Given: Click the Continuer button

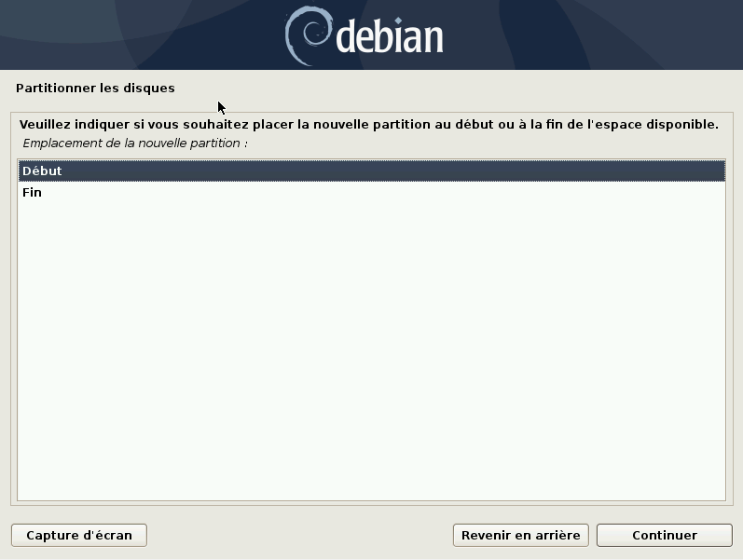Looking at the screenshot, I should tap(665, 536).
